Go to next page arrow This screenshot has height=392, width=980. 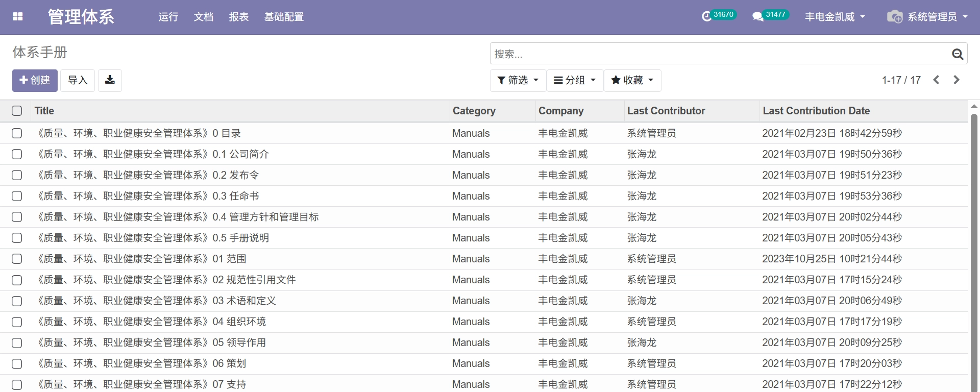[957, 80]
